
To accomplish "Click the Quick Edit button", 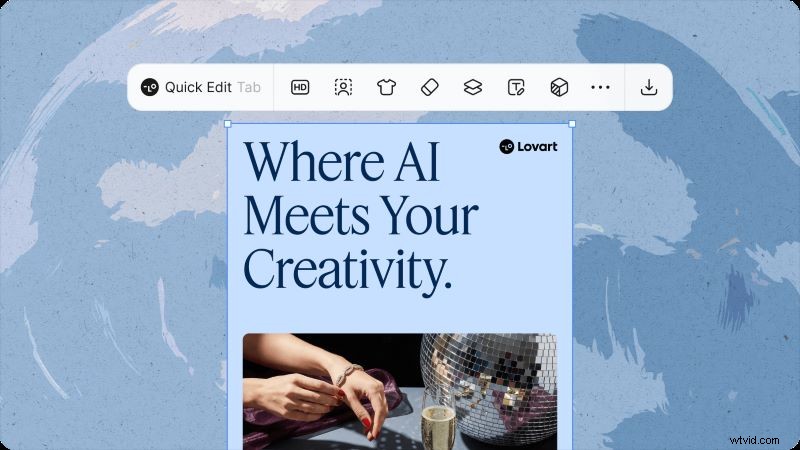I will tap(201, 87).
